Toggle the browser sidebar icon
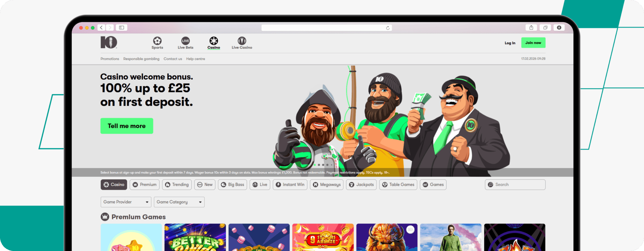The width and height of the screenshot is (644, 251). click(x=122, y=28)
